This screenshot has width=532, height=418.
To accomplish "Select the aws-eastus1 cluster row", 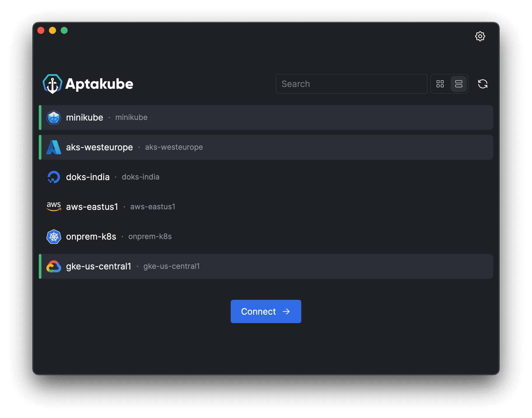I will [262, 207].
